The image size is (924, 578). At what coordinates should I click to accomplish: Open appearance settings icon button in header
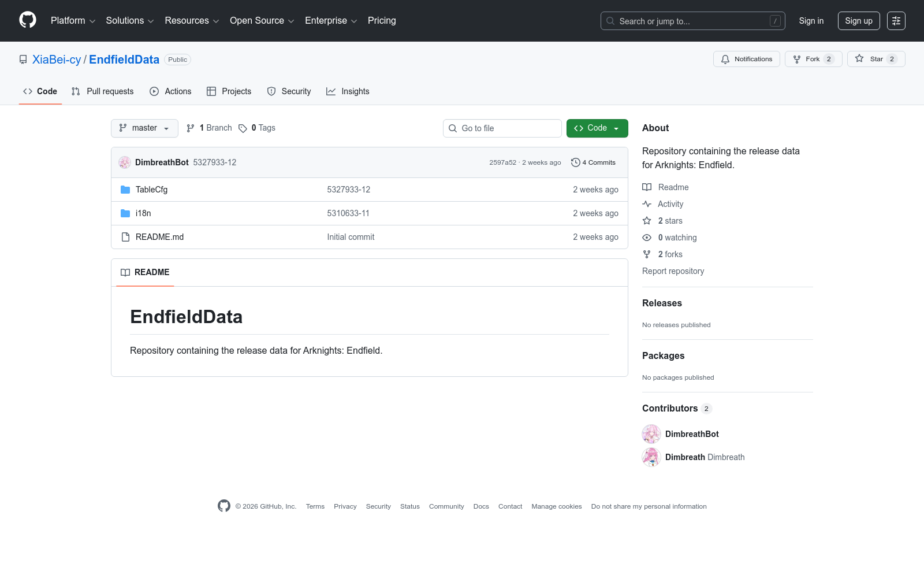point(896,21)
